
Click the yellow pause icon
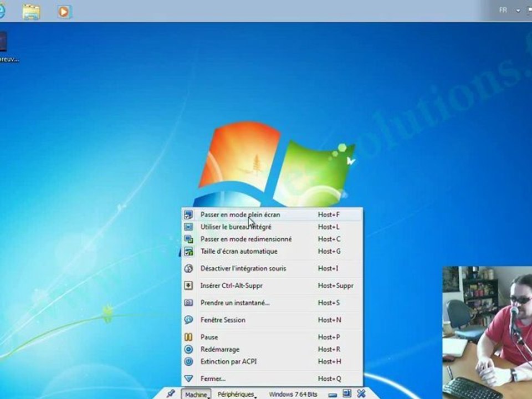tap(188, 337)
